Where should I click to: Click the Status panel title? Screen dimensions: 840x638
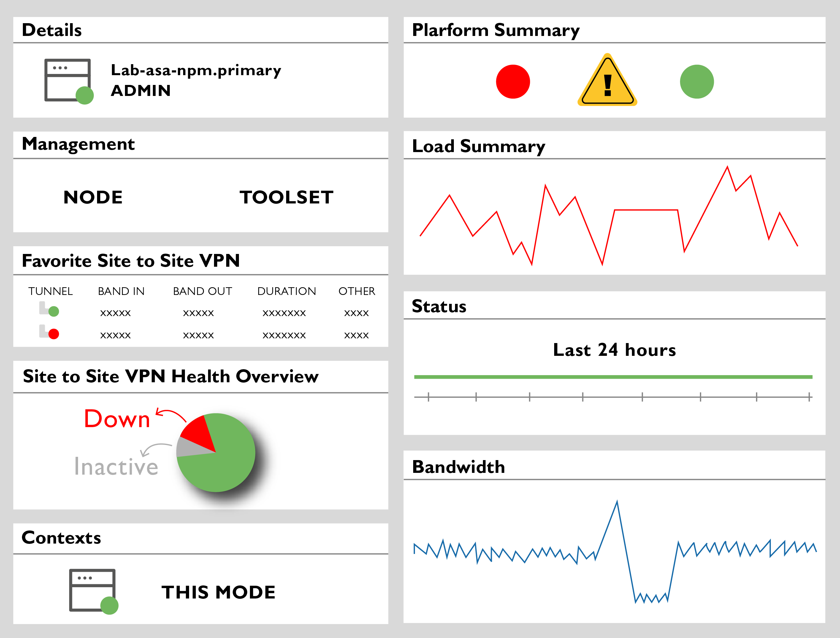coord(439,306)
